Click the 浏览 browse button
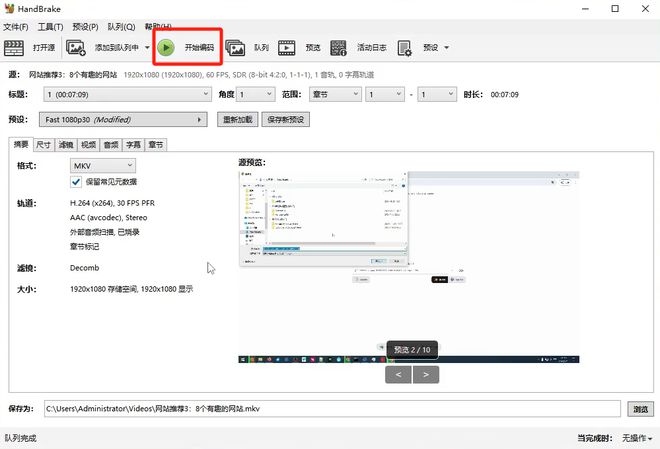Image resolution: width=660 pixels, height=449 pixels. [641, 409]
